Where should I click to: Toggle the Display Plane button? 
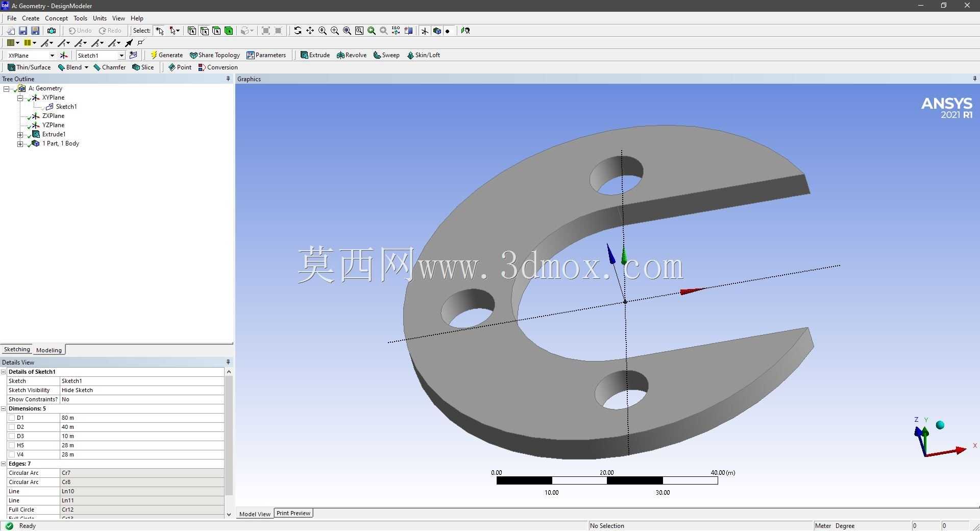pyautogui.click(x=425, y=31)
